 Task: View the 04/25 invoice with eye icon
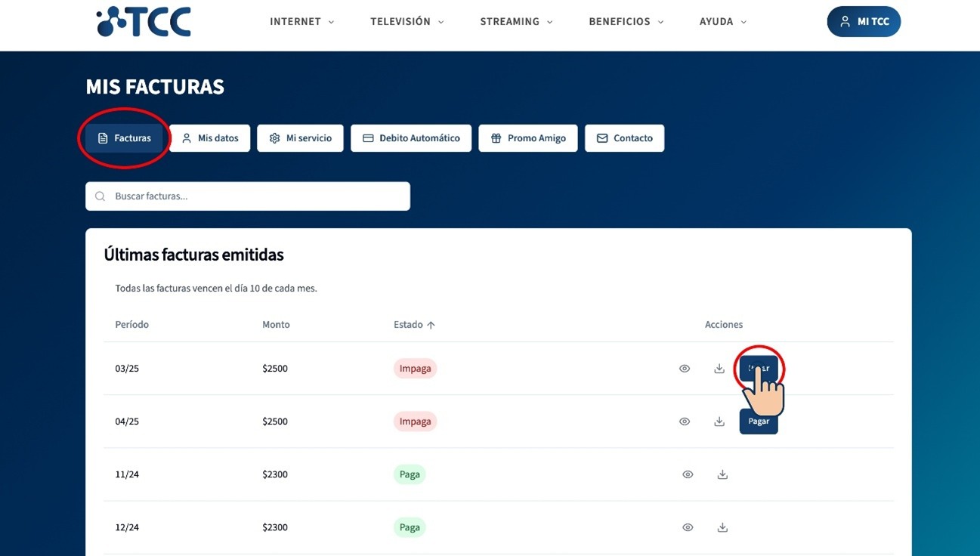click(x=685, y=422)
